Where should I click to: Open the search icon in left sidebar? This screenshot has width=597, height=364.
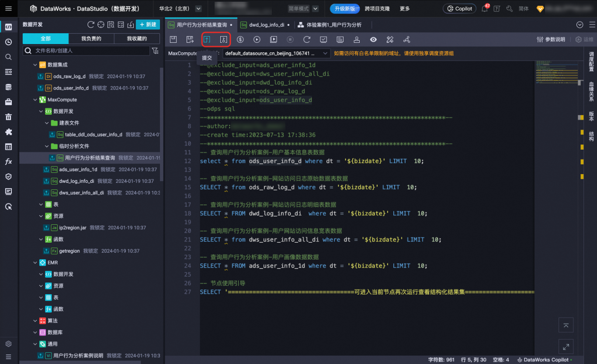pyautogui.click(x=8, y=57)
